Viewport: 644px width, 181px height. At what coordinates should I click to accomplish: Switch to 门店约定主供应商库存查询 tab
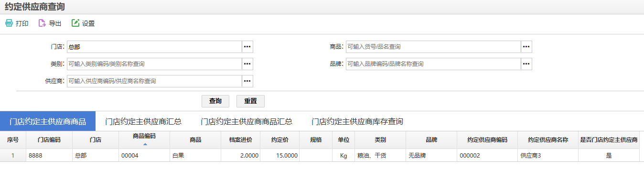point(357,121)
